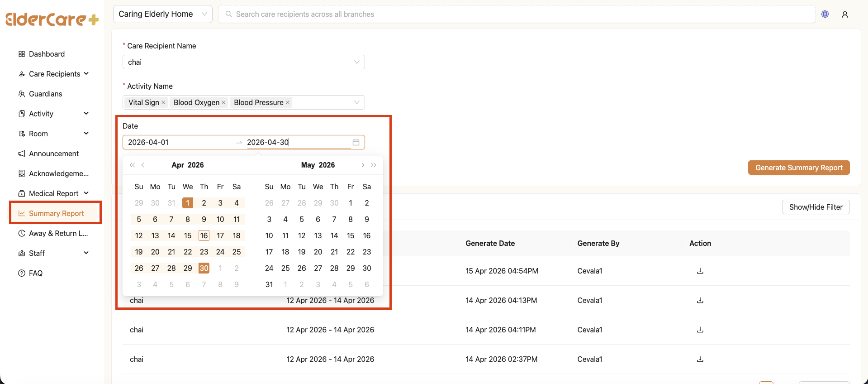The height and width of the screenshot is (384, 868).
Task: Jump to the next year in the calendar
Action: click(374, 165)
